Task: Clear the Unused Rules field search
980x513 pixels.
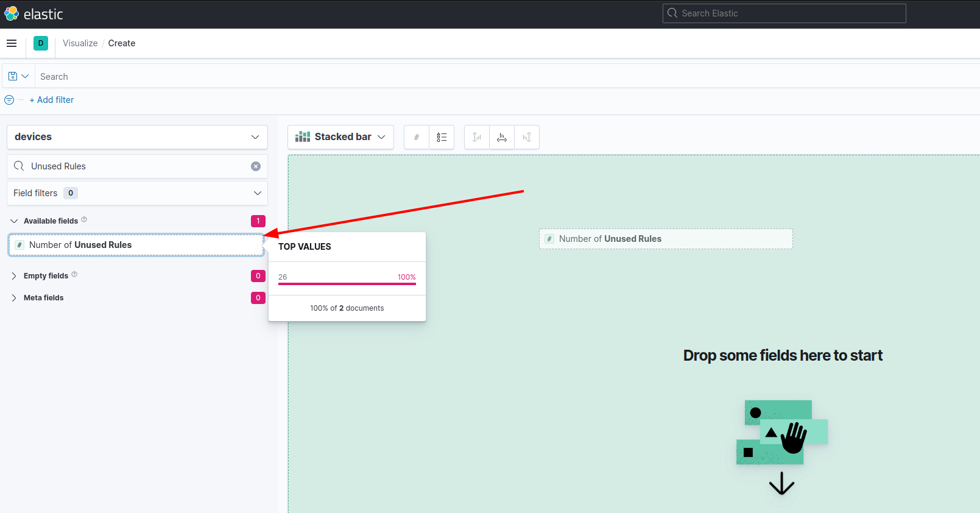Action: 256,166
